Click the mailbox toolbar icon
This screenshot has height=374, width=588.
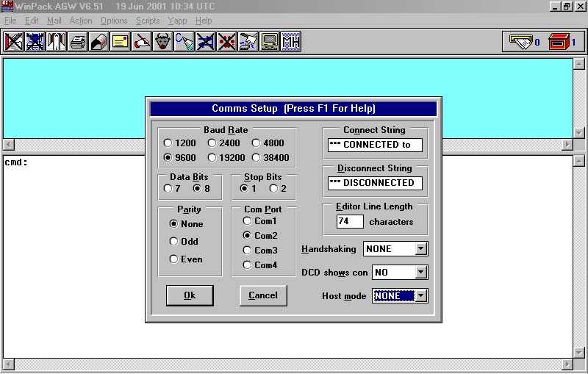[99, 41]
